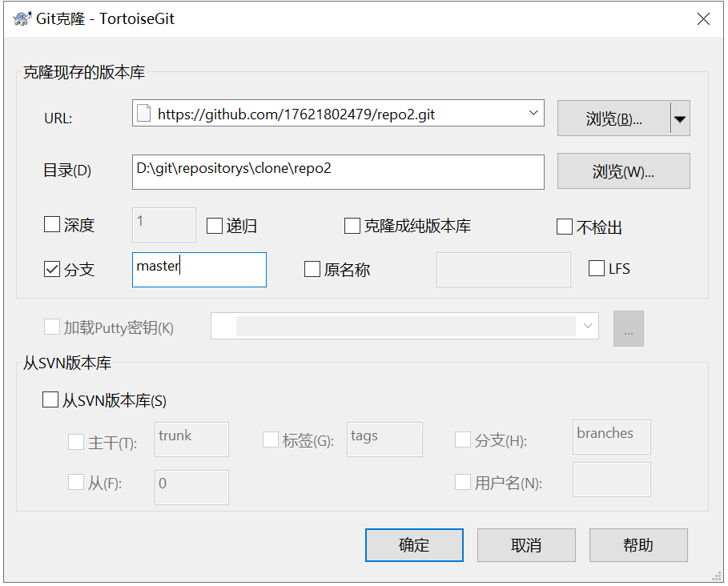Image resolution: width=728 pixels, height=586 pixels.
Task: Close the Git clone dialog
Action: tap(703, 19)
